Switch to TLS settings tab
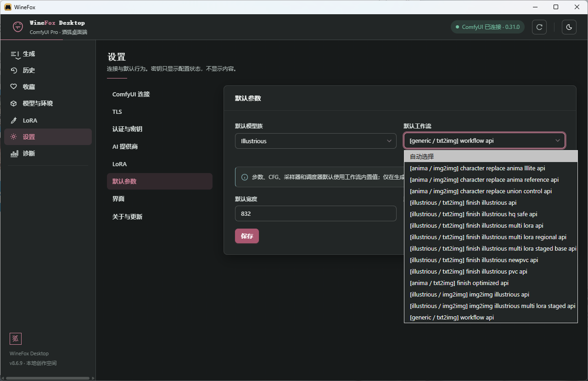The width and height of the screenshot is (588, 381). pyautogui.click(x=160, y=112)
